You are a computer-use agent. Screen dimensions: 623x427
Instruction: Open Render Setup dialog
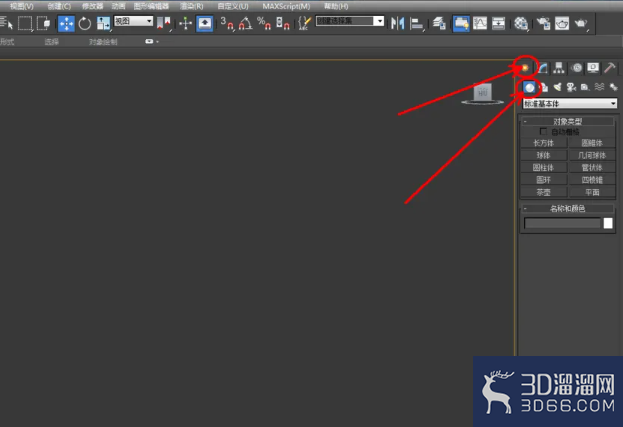pos(543,23)
